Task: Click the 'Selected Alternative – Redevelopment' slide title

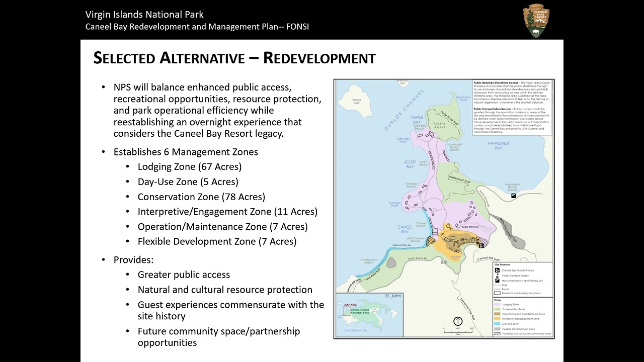Action: coord(234,58)
